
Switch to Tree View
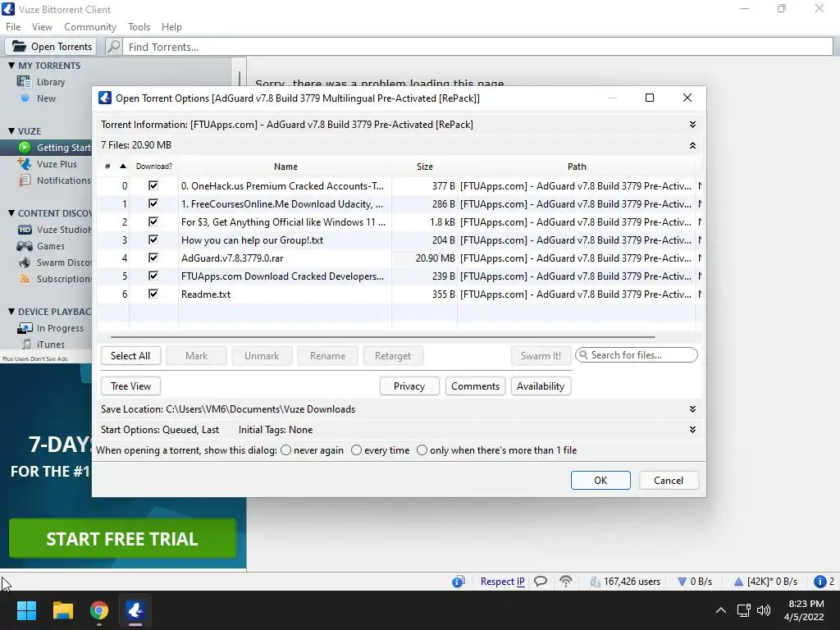coord(130,386)
